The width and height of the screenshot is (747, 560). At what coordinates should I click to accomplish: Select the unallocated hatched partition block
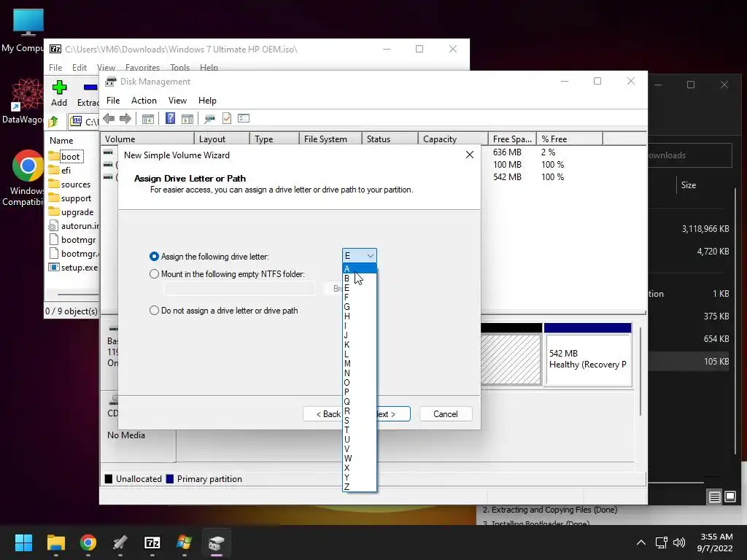(511, 359)
